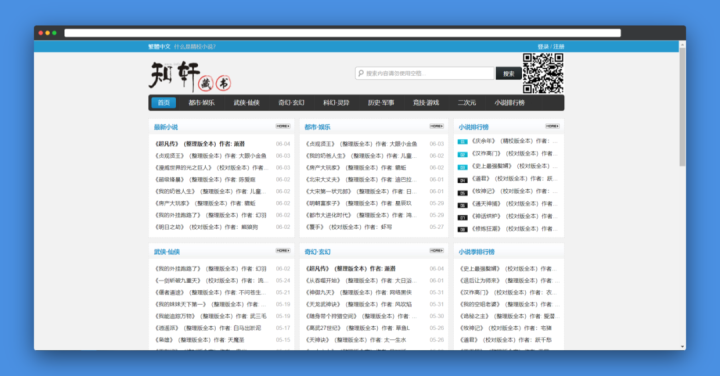Click the page vertical scrollbar thumb
This screenshot has width=720, height=376.
click(x=682, y=107)
